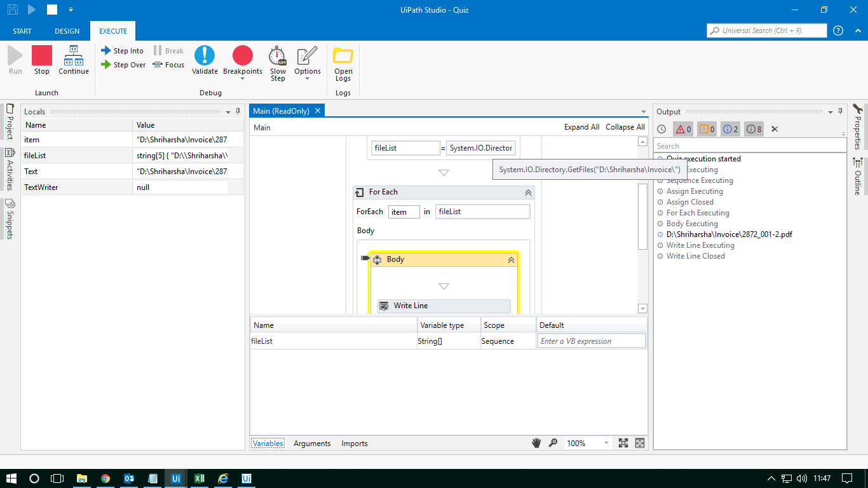Open Chrome from the taskbar
The height and width of the screenshot is (488, 868).
point(105,478)
